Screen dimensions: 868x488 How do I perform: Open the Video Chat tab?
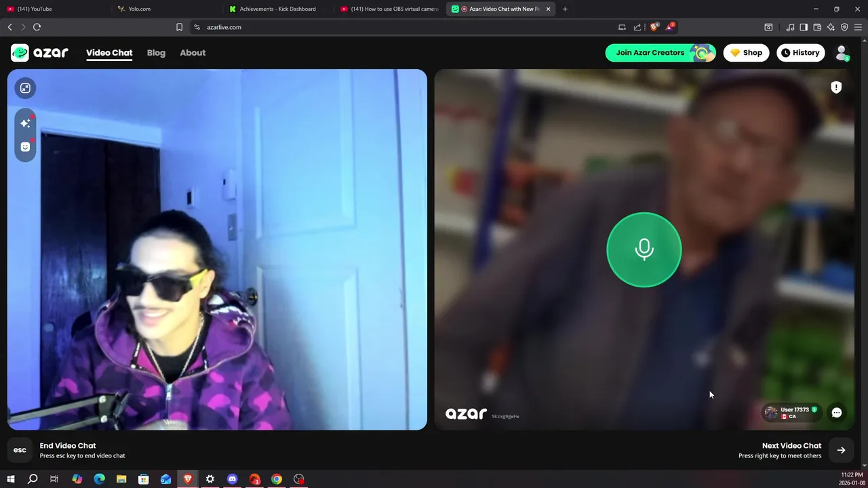pyautogui.click(x=109, y=53)
